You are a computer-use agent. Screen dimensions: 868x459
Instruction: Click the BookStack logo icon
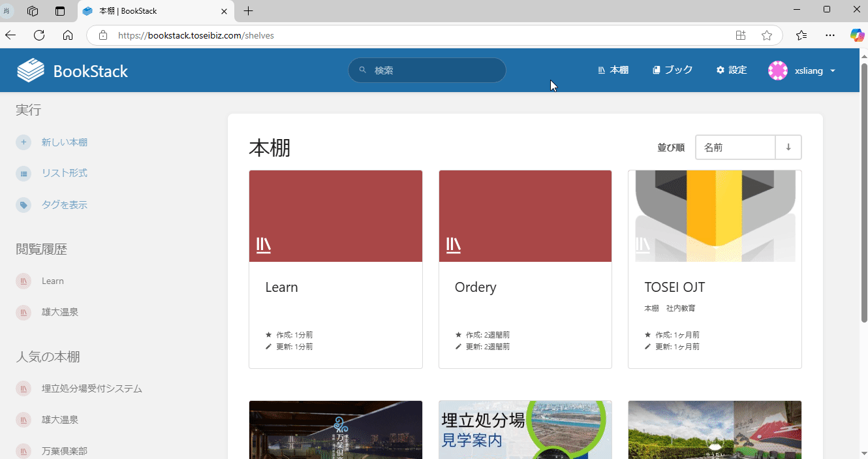pos(30,70)
